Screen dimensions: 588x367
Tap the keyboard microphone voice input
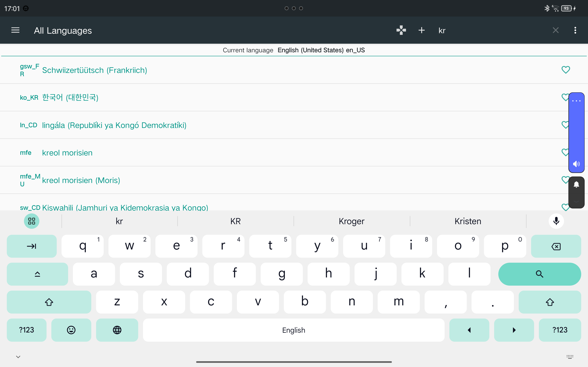coord(556,221)
